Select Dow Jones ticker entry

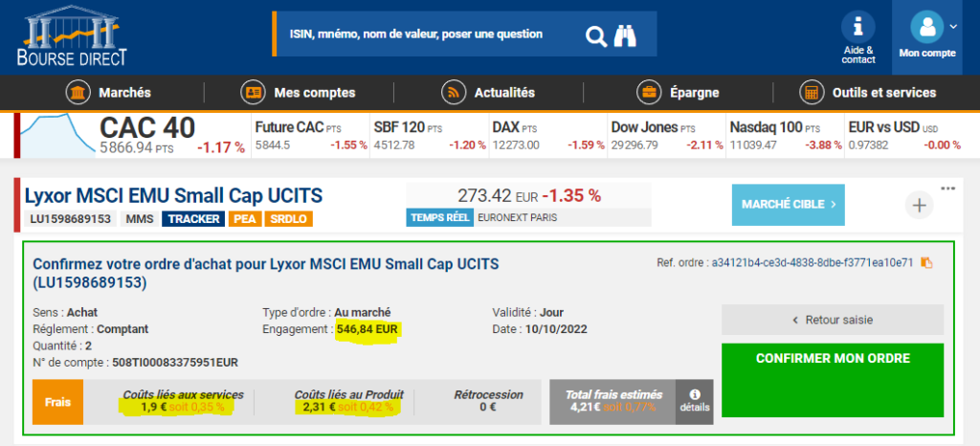[x=667, y=136]
